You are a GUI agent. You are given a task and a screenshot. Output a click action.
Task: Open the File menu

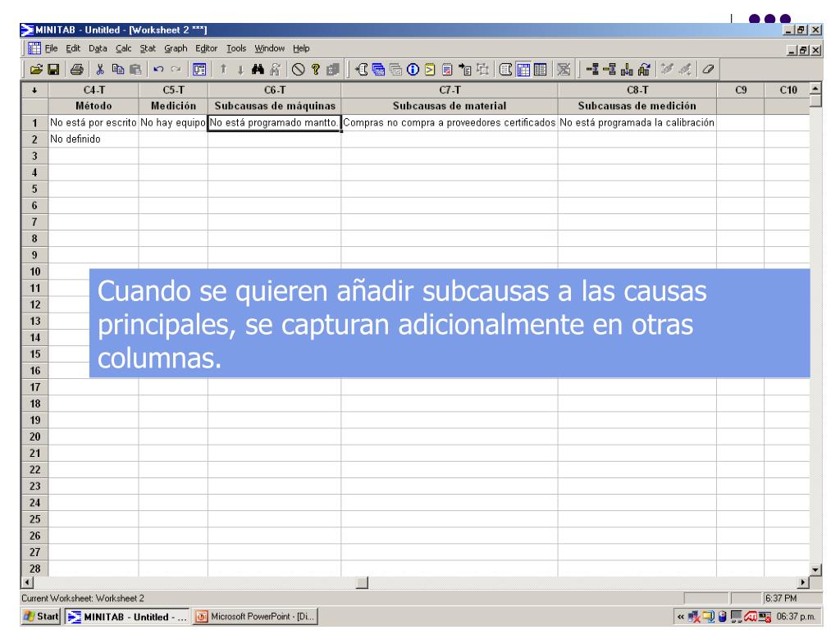pyautogui.click(x=52, y=48)
